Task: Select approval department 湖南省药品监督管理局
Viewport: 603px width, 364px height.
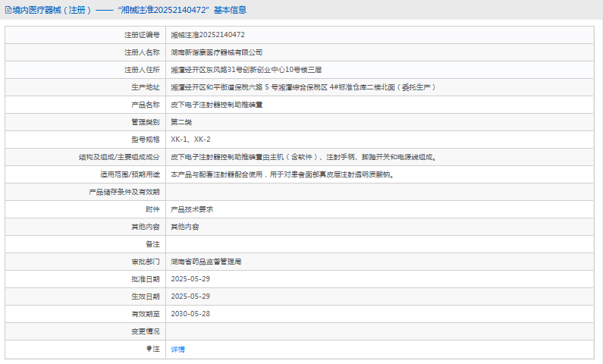Action: (x=206, y=262)
